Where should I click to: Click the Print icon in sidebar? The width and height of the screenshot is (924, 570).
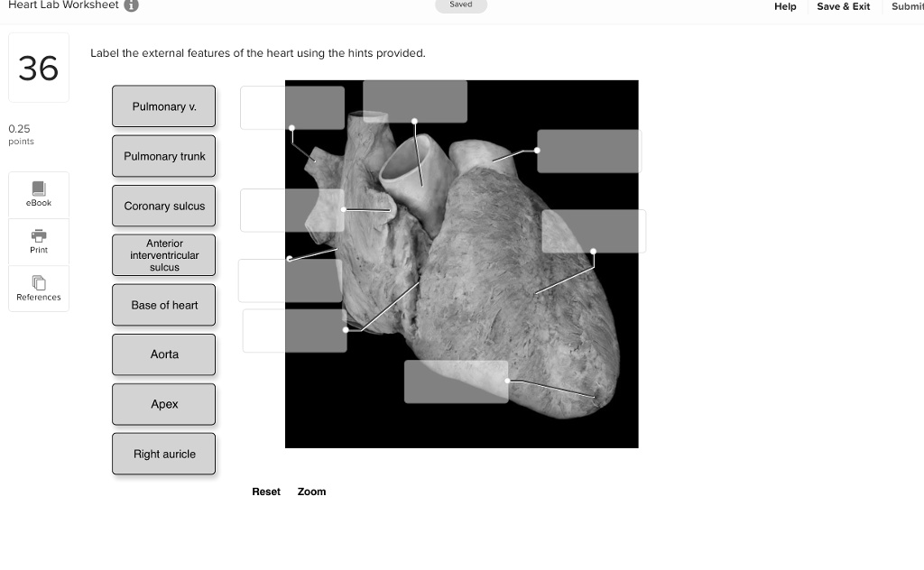pyautogui.click(x=38, y=241)
